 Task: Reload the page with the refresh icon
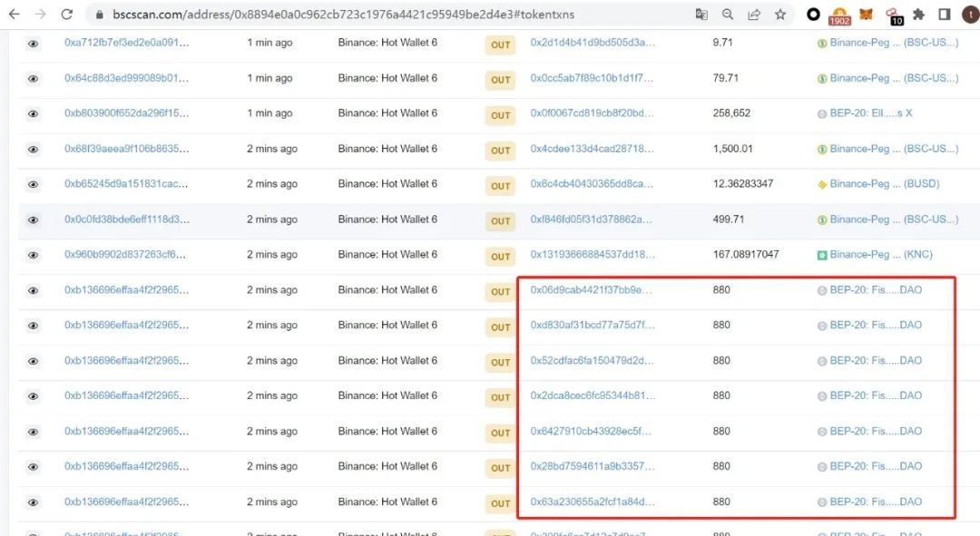coord(67,14)
